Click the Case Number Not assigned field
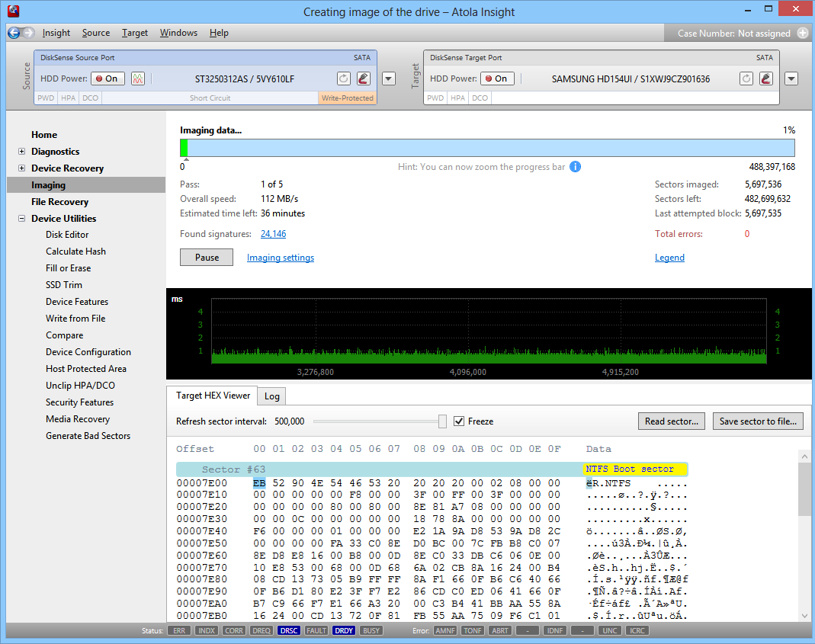Viewport: 815px width, 644px height. tap(734, 34)
